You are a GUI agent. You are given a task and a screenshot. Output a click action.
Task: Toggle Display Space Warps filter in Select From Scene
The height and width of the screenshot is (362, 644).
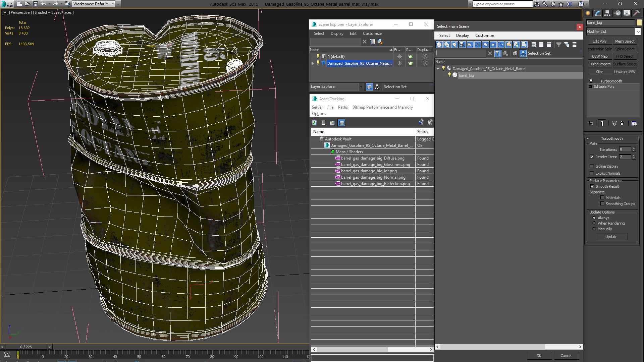(478, 45)
